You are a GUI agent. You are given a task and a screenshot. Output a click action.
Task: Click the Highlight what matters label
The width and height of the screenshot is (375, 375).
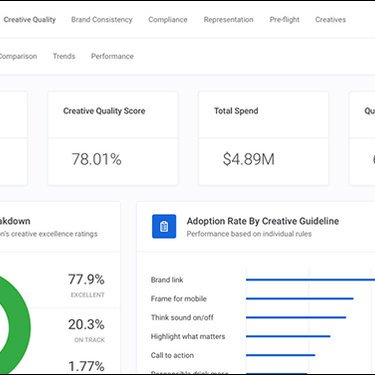coord(188,336)
